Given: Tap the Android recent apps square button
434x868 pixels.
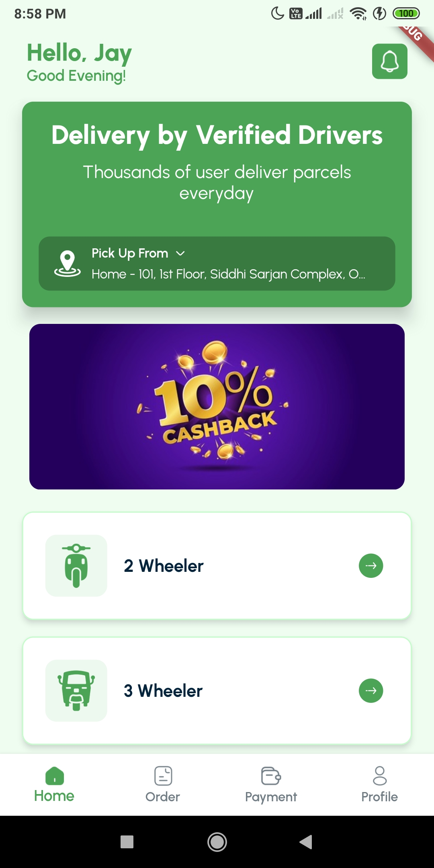Looking at the screenshot, I should [x=127, y=841].
